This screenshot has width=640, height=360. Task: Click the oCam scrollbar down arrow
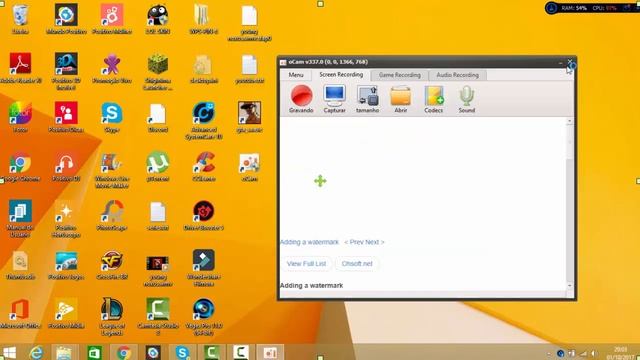tap(570, 285)
